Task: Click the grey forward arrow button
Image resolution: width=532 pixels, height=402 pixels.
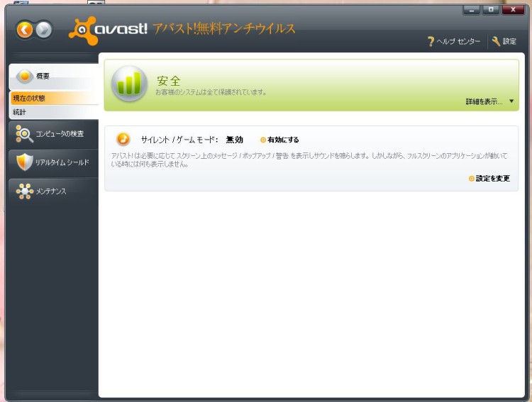Action: (44, 30)
